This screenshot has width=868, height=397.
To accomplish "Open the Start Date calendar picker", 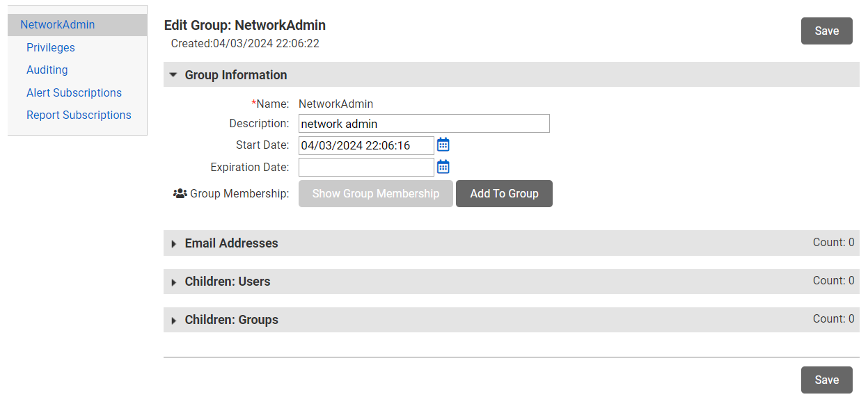I will 443,145.
